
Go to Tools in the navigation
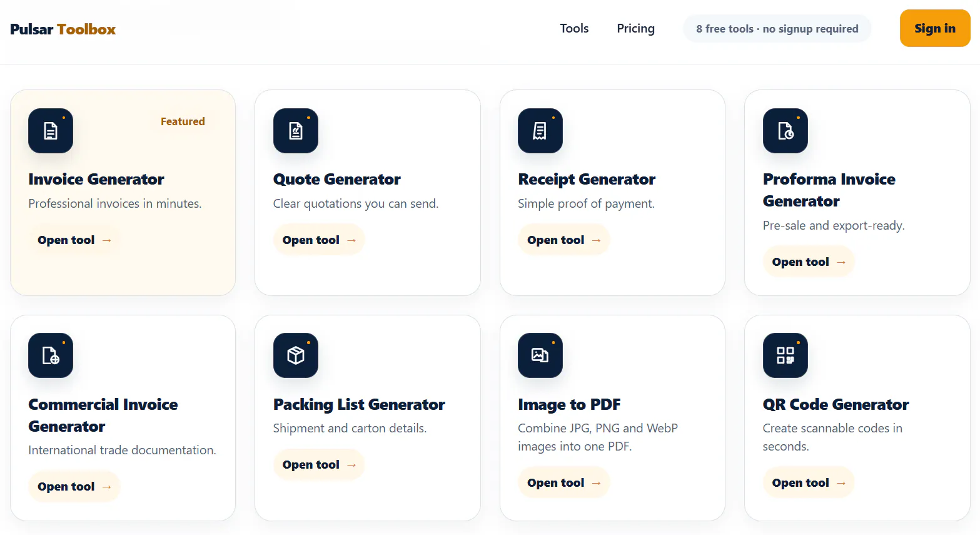coord(574,28)
